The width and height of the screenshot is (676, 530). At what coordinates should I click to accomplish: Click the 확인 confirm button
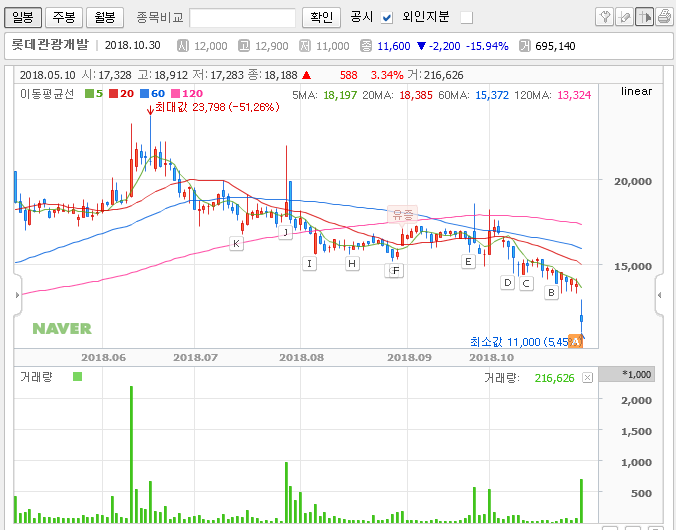pyautogui.click(x=321, y=17)
